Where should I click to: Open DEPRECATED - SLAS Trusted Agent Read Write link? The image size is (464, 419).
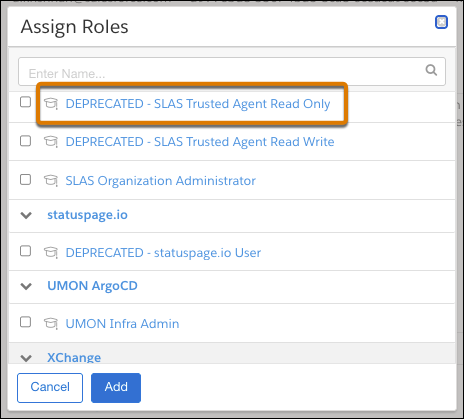(200, 142)
